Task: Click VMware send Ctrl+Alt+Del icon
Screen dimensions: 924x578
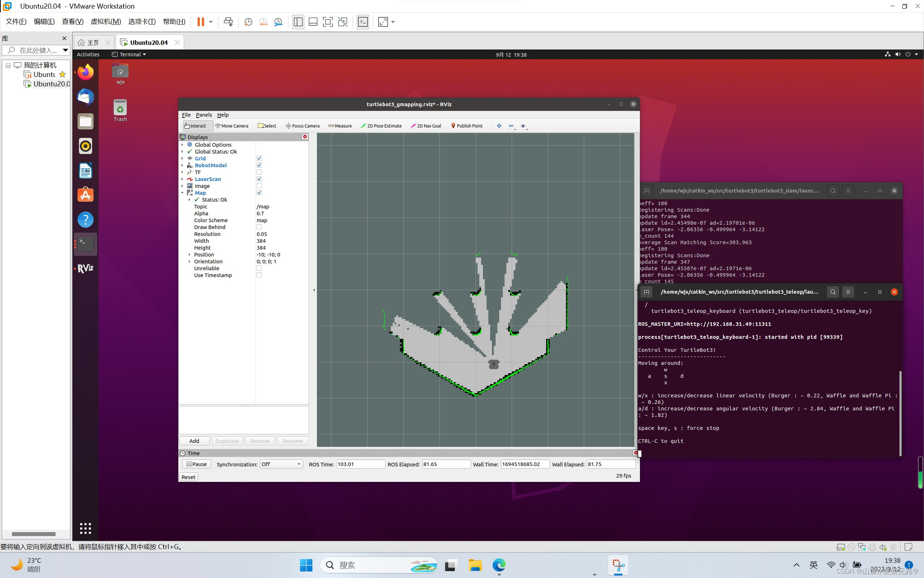Action: (228, 22)
